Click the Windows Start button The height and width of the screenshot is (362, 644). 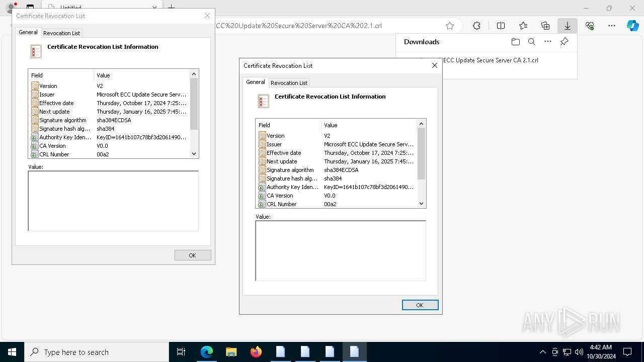point(12,352)
